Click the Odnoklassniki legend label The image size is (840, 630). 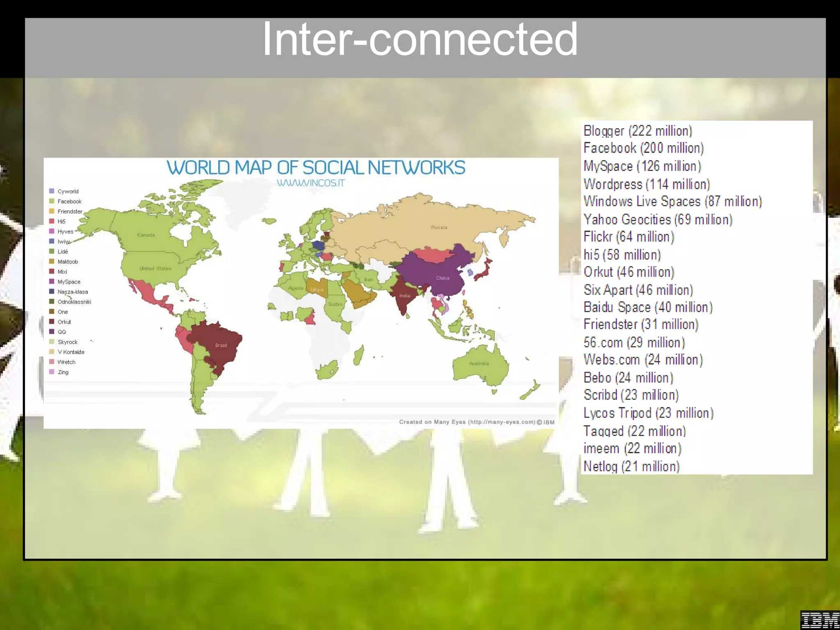74,302
